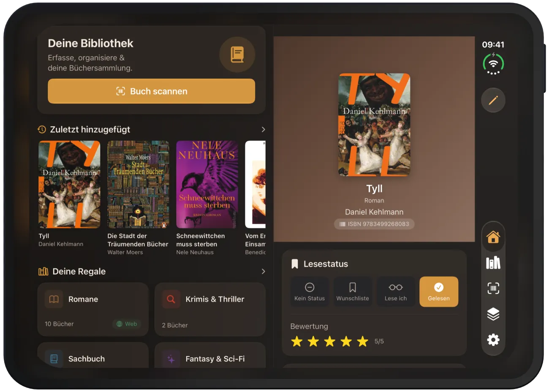The image size is (549, 392).
Task: Open the Home tab in sidebar
Action: (493, 237)
